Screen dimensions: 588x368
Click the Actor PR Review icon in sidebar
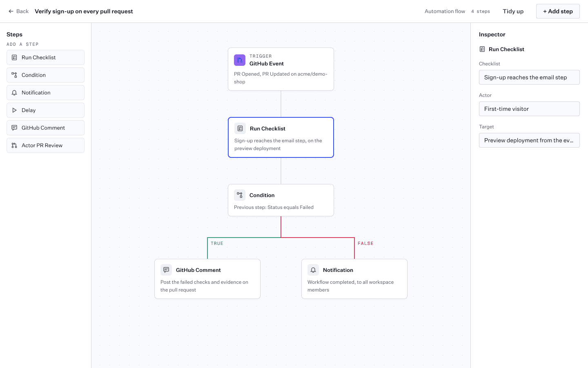click(x=14, y=146)
